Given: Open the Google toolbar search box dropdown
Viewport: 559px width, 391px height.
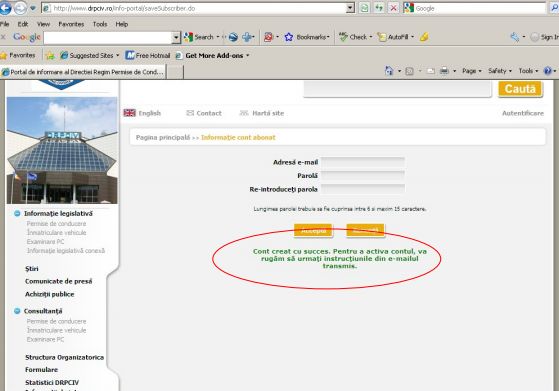Looking at the screenshot, I should click(x=176, y=37).
